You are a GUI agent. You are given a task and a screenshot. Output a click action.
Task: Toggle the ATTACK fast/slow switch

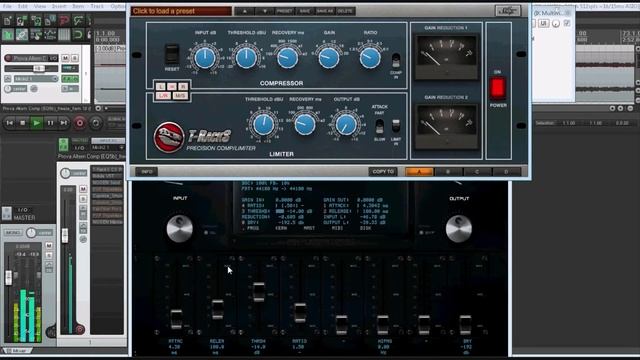(x=380, y=127)
